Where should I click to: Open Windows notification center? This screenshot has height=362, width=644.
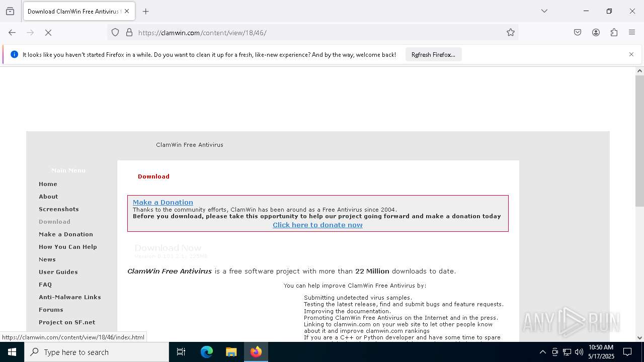pyautogui.click(x=628, y=352)
